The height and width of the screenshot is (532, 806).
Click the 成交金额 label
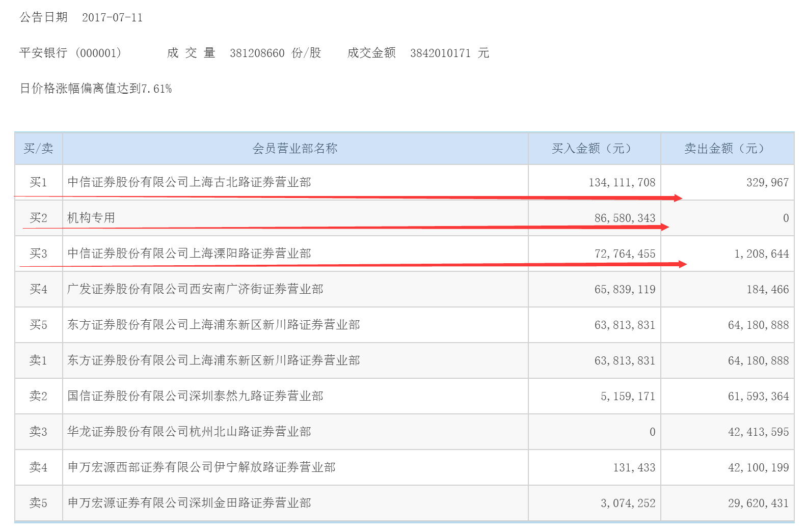371,53
